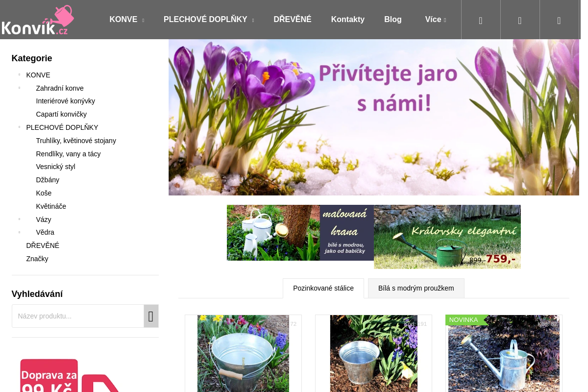Click the rightmost header icon button
Viewport: 588px width, 392px height.
559,20
